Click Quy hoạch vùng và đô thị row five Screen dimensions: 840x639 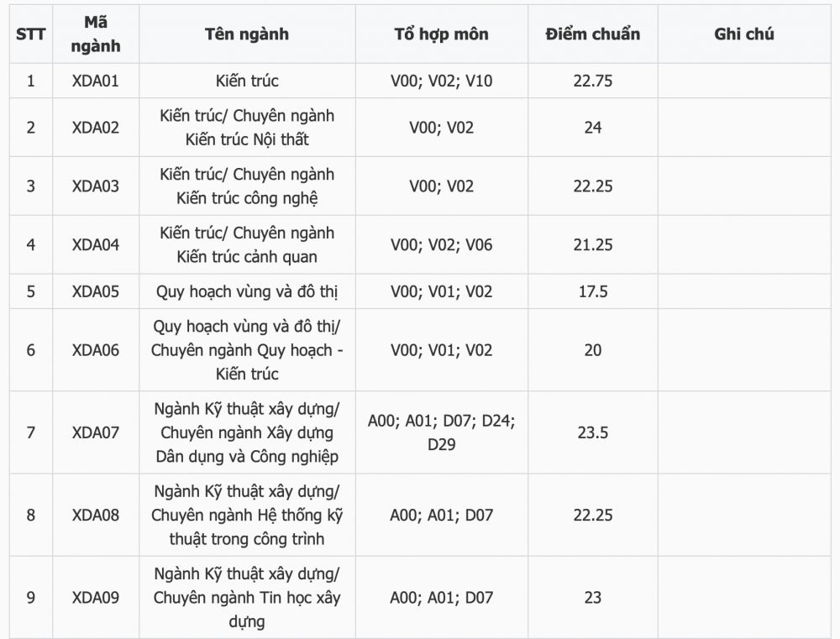pos(247,291)
